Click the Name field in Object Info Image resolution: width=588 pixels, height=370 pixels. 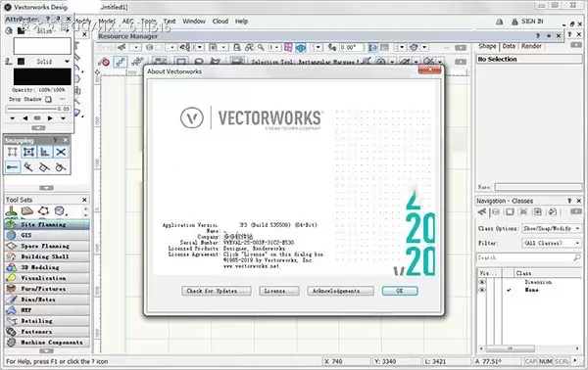coord(538,187)
